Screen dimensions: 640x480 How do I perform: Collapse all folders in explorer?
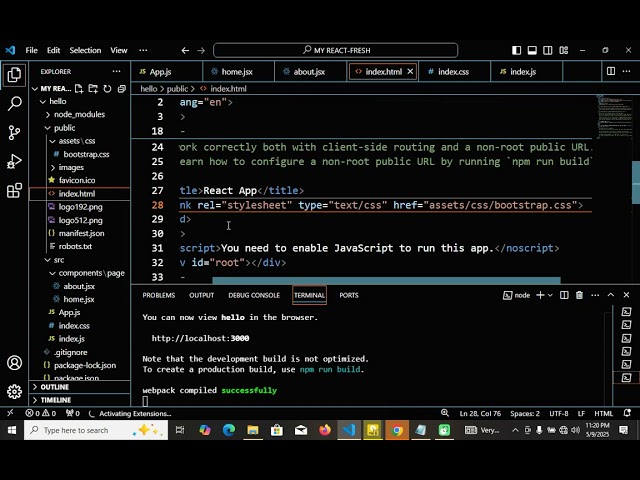click(122, 89)
